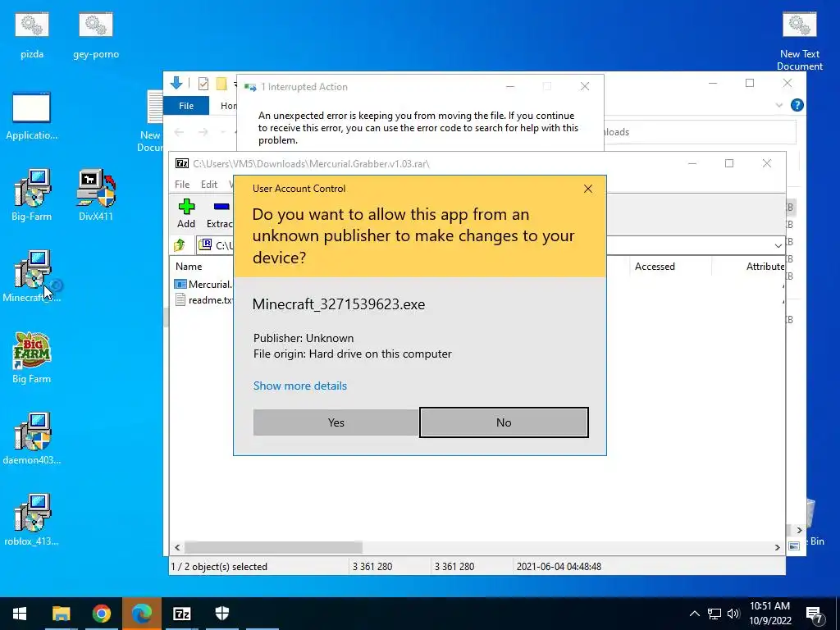Select the Mercurial file row in 7-Zip
Screen dimensions: 840x630
click(203, 285)
